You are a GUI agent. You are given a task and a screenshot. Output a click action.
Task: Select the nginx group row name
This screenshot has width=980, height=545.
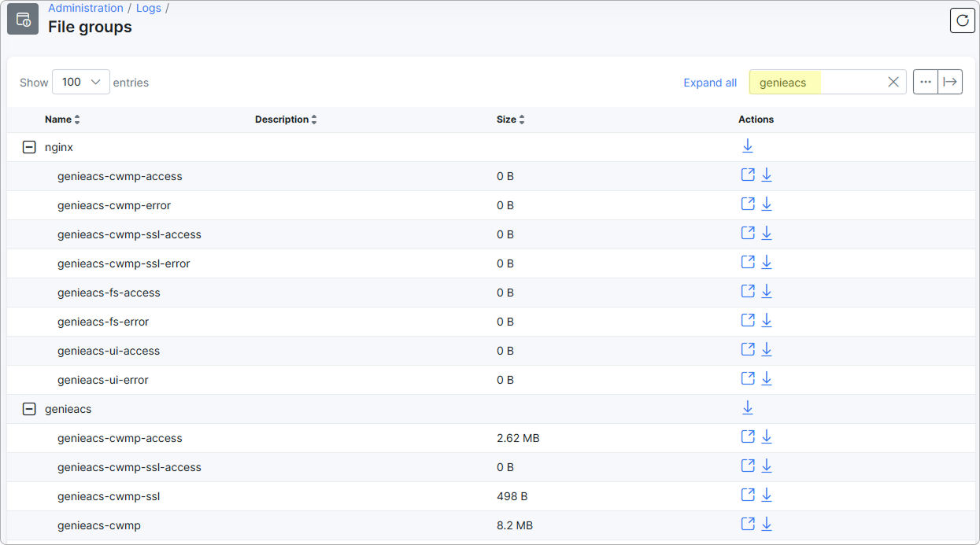click(x=59, y=147)
